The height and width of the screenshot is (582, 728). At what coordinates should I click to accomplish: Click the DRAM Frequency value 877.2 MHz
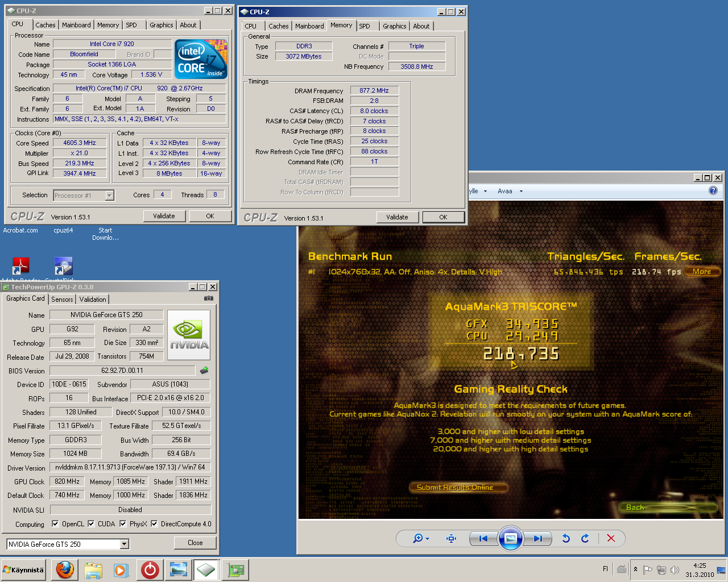pos(374,90)
